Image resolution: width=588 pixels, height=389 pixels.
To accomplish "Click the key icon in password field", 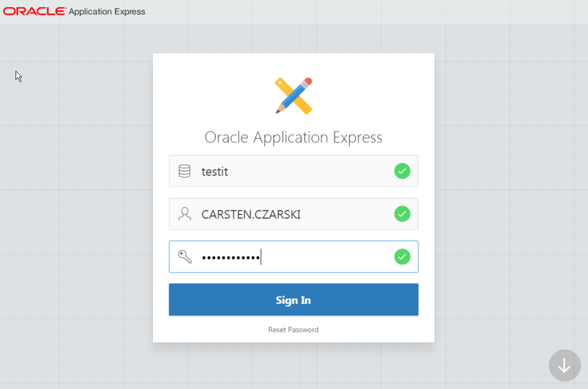I will pyautogui.click(x=184, y=256).
